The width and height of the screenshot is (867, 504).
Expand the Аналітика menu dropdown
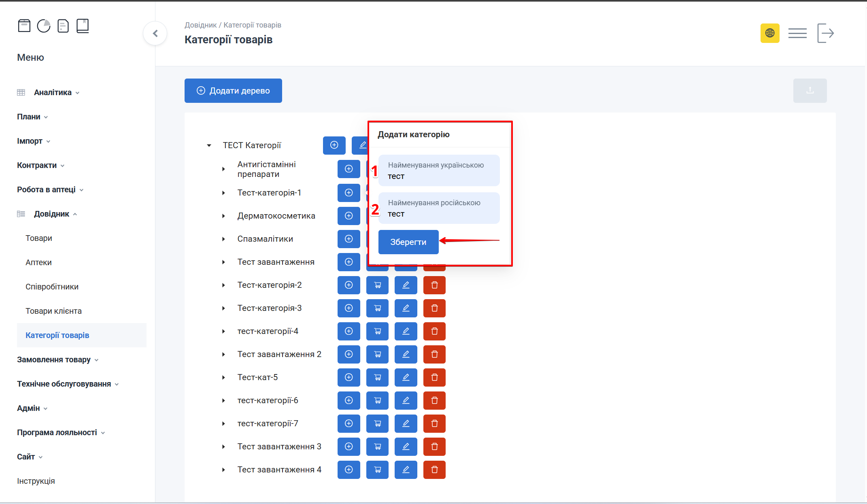coord(53,92)
